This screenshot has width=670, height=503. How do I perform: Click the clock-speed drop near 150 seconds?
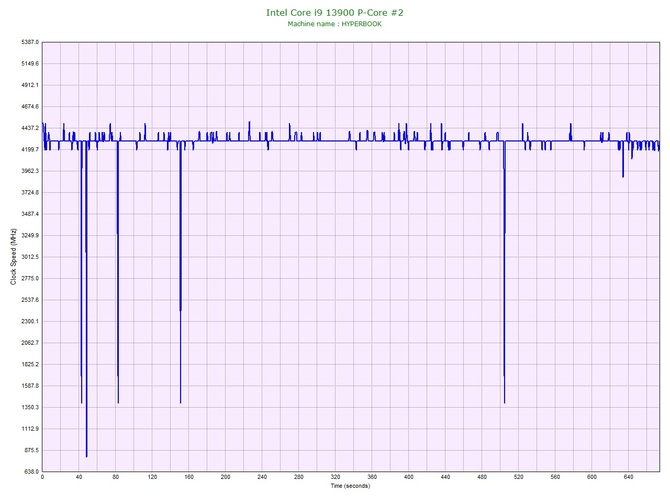(x=180, y=272)
